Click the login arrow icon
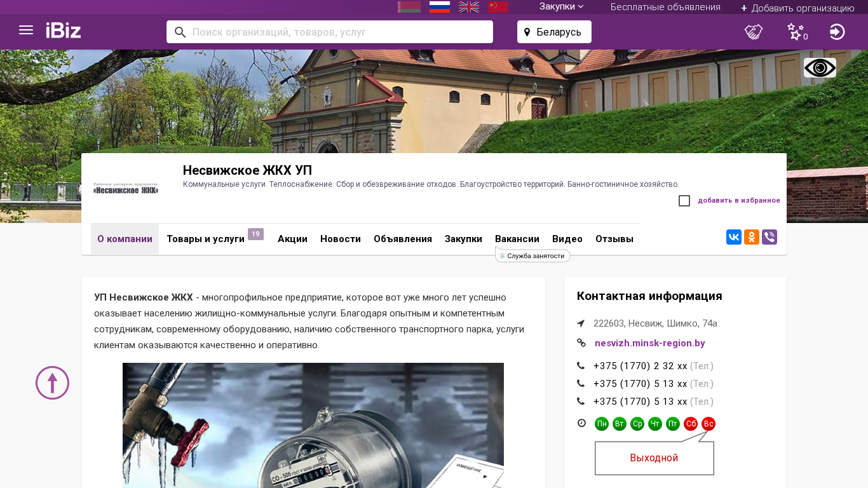Viewport: 868px width, 488px height. click(837, 32)
